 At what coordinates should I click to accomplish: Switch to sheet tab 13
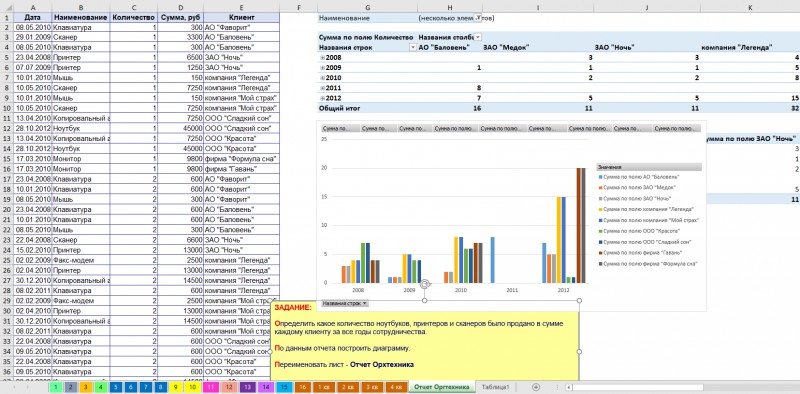(x=247, y=387)
